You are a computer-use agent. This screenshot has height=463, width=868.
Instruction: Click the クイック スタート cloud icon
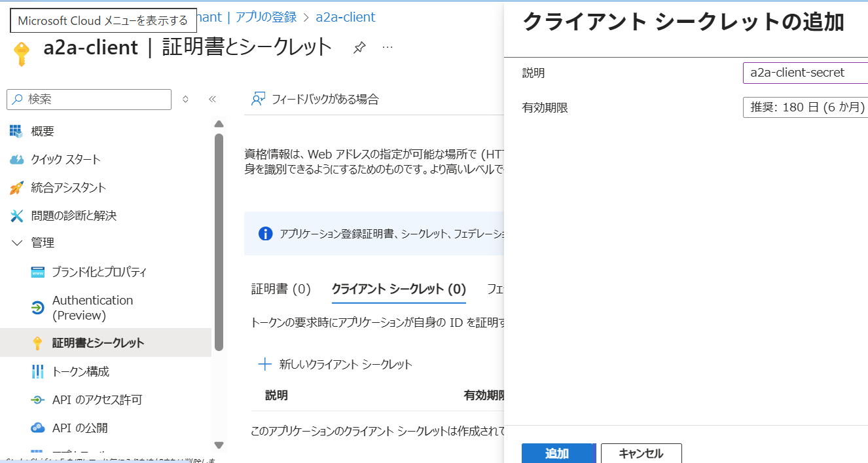(x=16, y=159)
